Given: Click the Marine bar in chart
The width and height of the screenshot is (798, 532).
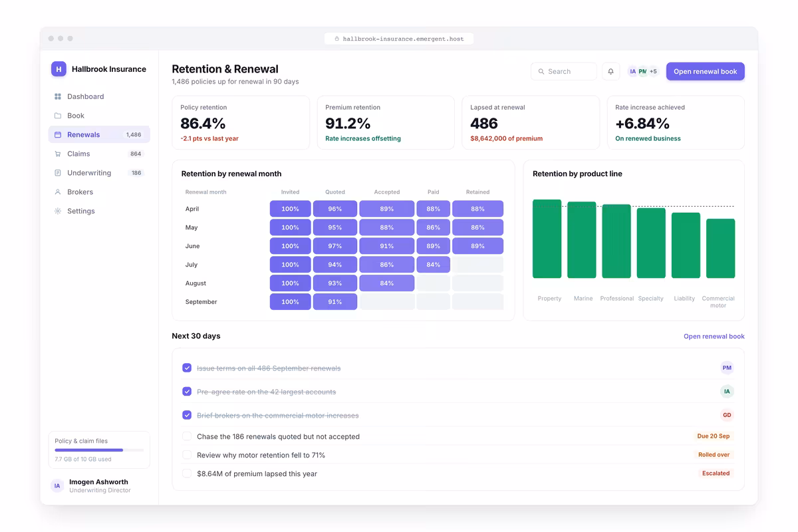Looking at the screenshot, I should (582, 240).
